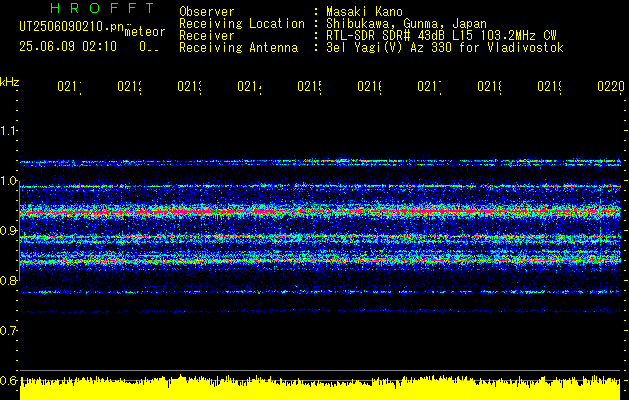Click the kHz axis unit label
The image size is (629, 400).
point(10,82)
